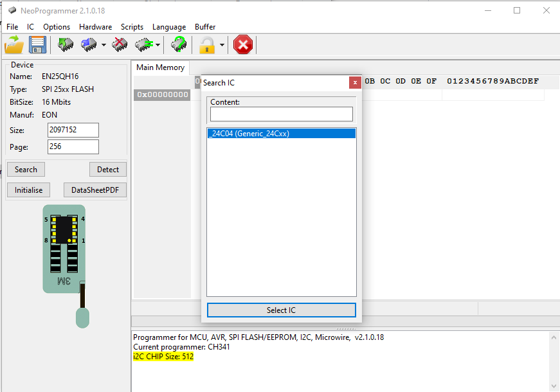
Task: Click the Initialise button
Action: (28, 190)
